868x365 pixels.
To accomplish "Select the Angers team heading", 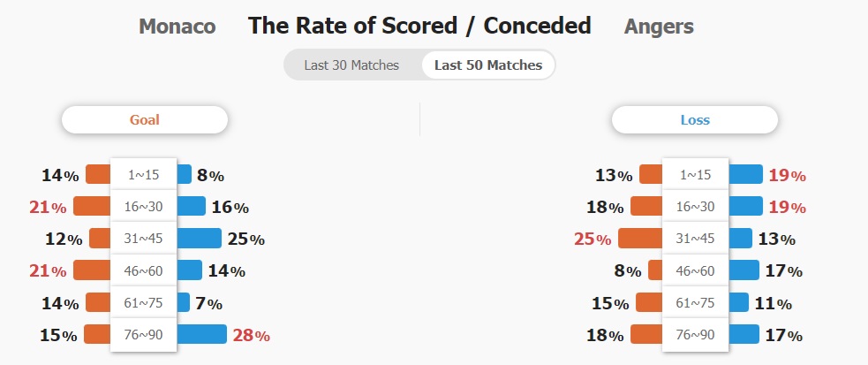I will tap(659, 27).
